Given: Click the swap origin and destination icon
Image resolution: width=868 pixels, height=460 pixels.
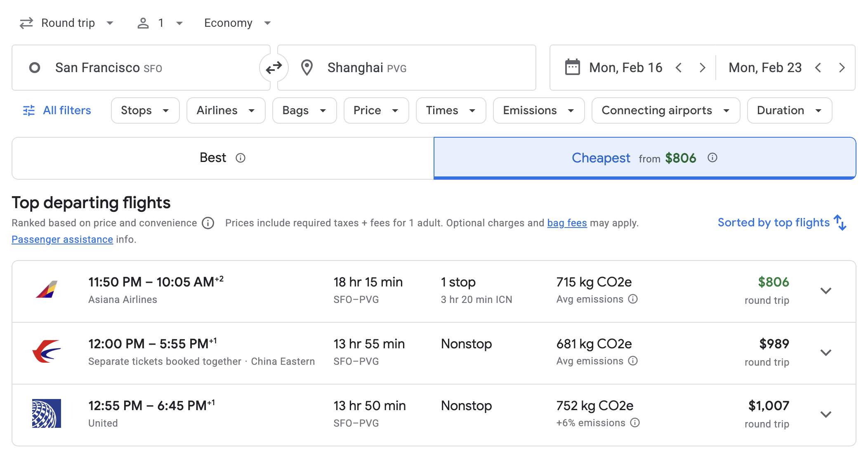Looking at the screenshot, I should (x=274, y=68).
